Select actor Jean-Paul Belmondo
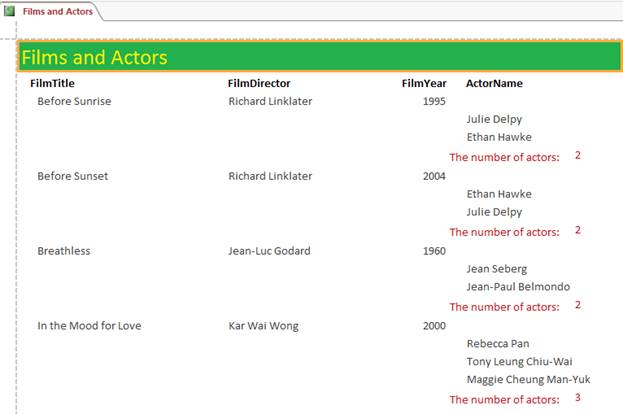The height and width of the screenshot is (414, 623). click(x=518, y=287)
